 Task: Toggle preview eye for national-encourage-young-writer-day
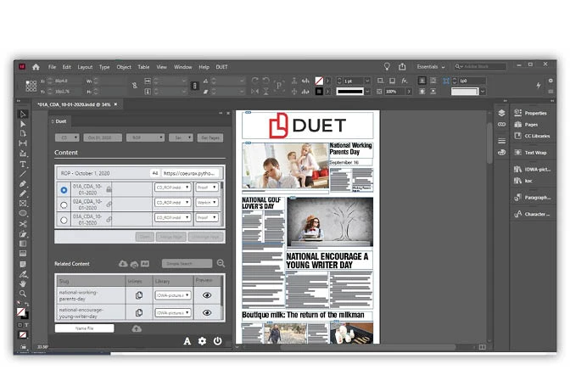[207, 312]
